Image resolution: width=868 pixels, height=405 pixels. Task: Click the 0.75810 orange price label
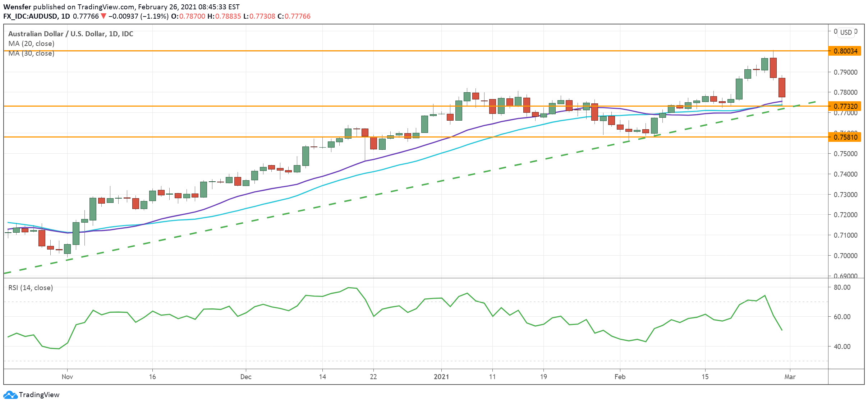845,137
